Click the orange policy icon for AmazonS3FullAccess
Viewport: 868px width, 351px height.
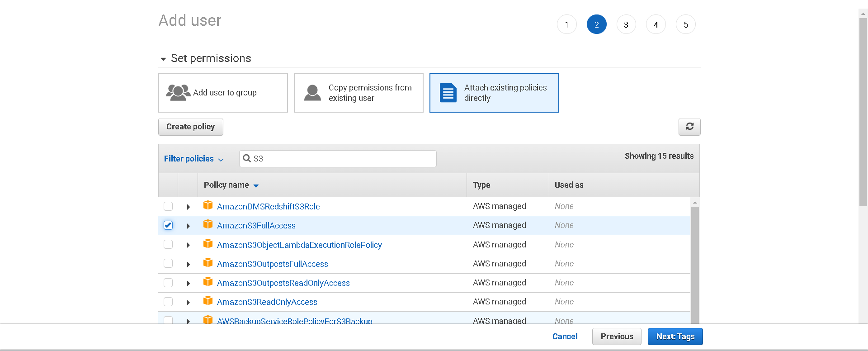point(208,224)
